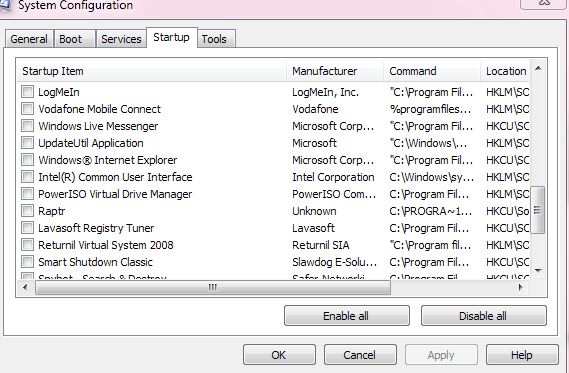Confirm with the OK button
Viewport: 569px width, 373px height.
coord(279,354)
